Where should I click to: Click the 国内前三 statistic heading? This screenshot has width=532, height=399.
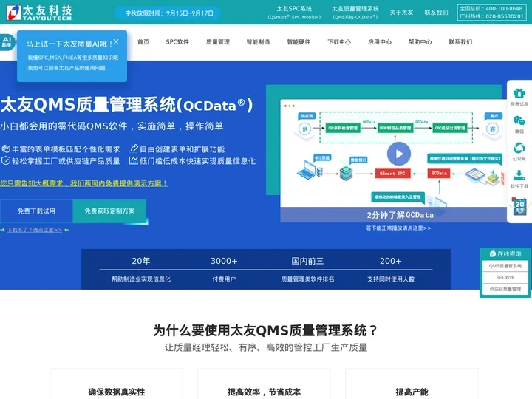307,261
